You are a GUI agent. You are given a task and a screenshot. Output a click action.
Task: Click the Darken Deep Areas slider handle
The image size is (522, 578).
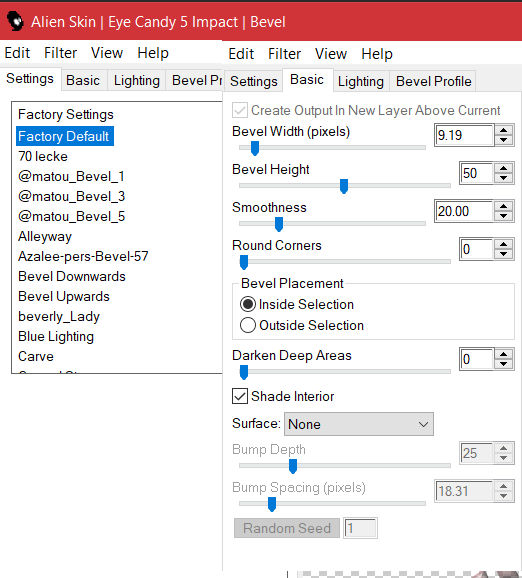tap(244, 372)
